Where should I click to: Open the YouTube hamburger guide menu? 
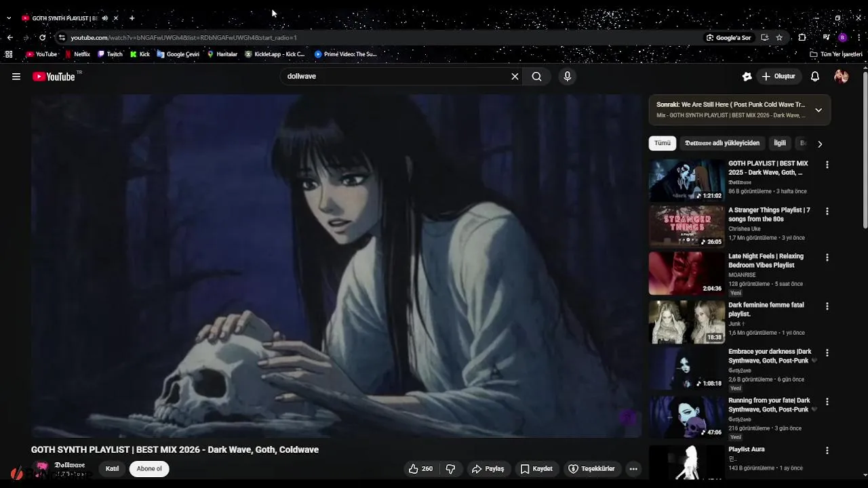point(16,77)
